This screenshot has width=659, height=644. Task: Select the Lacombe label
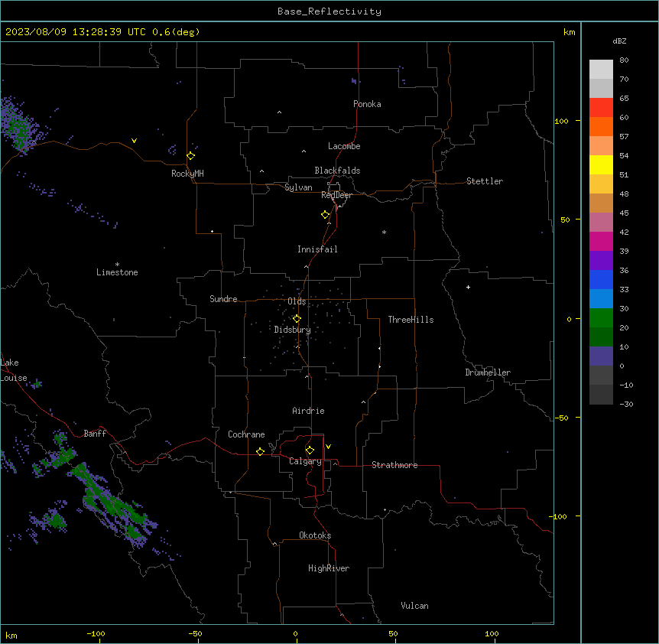tap(344, 146)
